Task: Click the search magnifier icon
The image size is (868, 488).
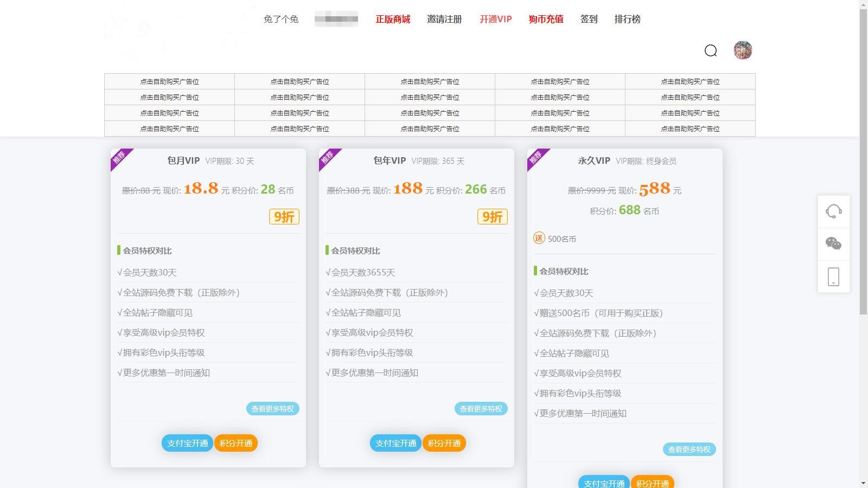Action: (x=711, y=50)
